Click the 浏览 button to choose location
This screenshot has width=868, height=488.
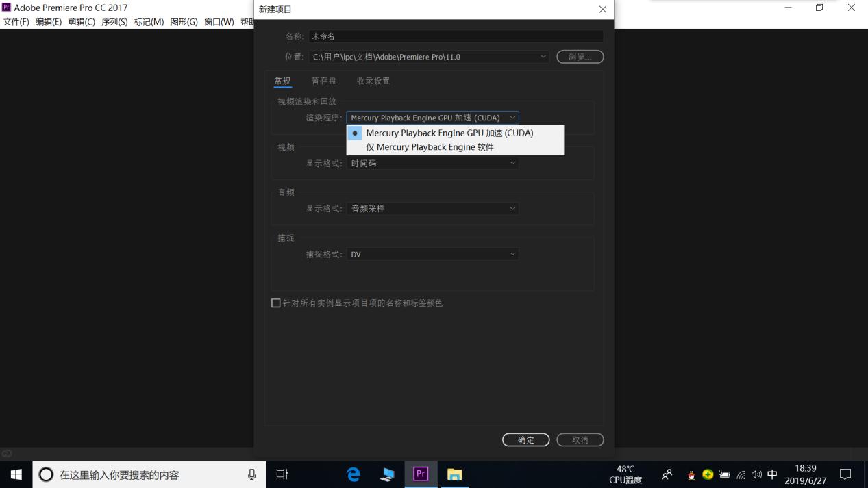pos(579,57)
